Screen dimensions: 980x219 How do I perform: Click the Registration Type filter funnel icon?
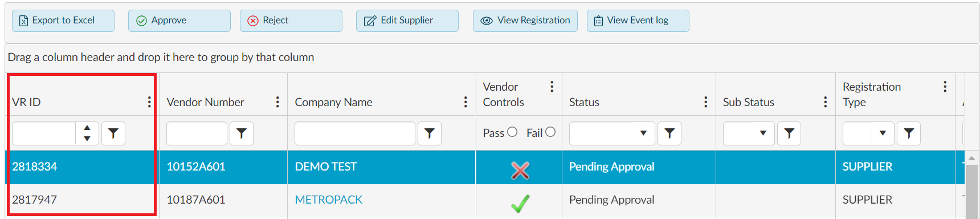[x=909, y=133]
